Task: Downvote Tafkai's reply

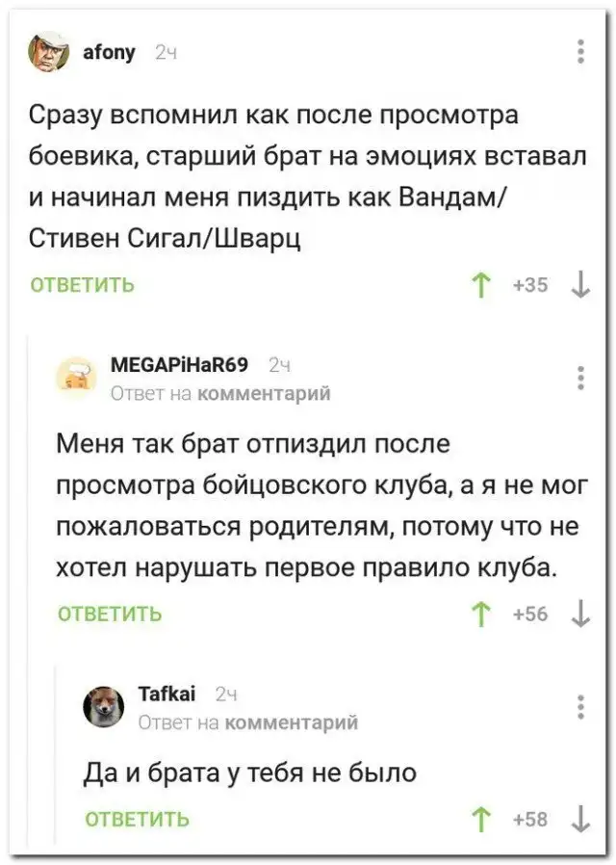Action: [x=580, y=819]
